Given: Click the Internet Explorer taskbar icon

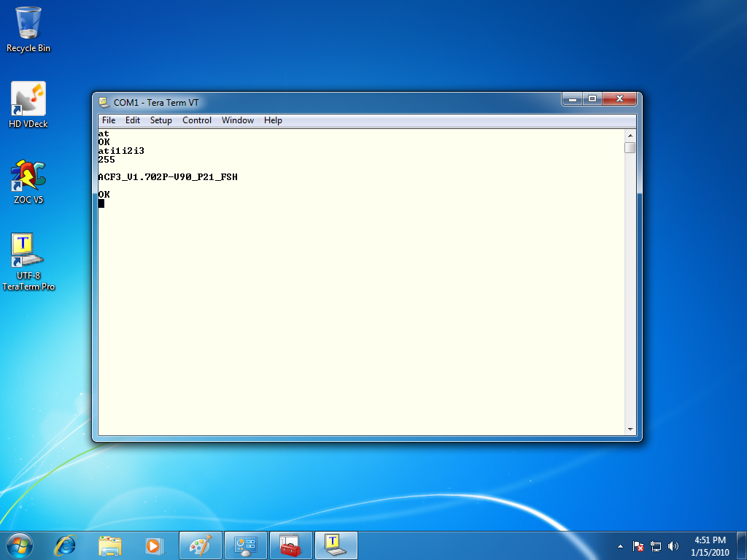Looking at the screenshot, I should pyautogui.click(x=66, y=545).
